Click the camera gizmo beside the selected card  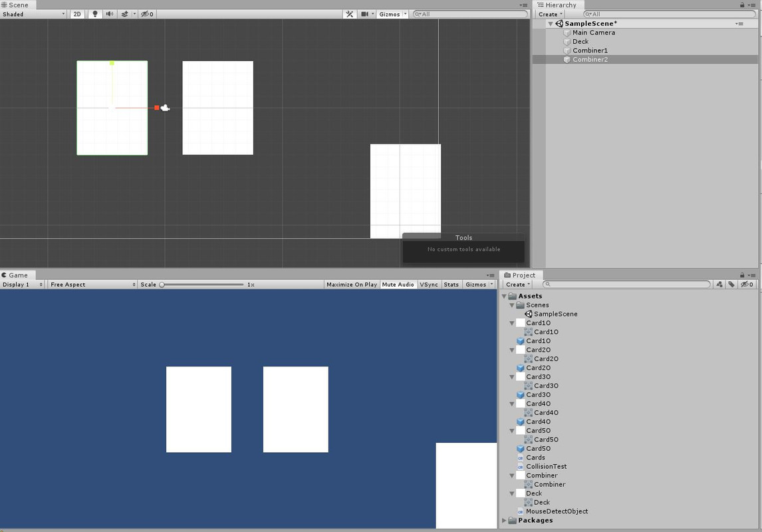click(x=165, y=108)
